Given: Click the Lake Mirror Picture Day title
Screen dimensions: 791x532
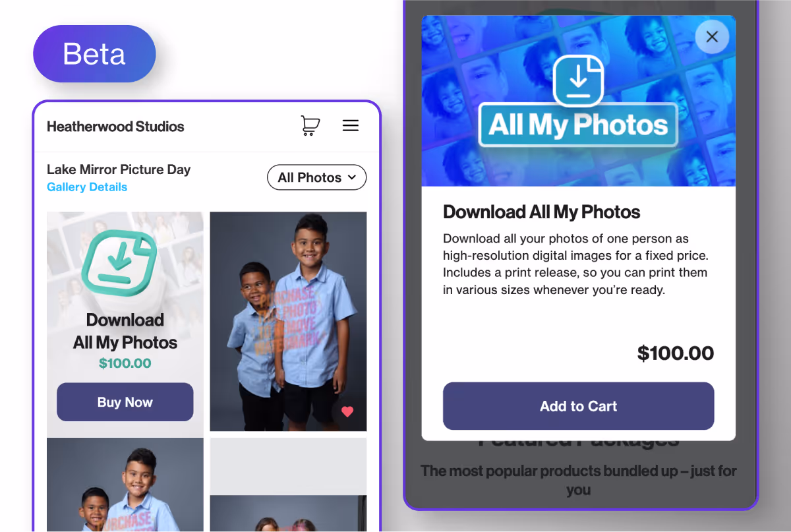Looking at the screenshot, I should coord(119,169).
